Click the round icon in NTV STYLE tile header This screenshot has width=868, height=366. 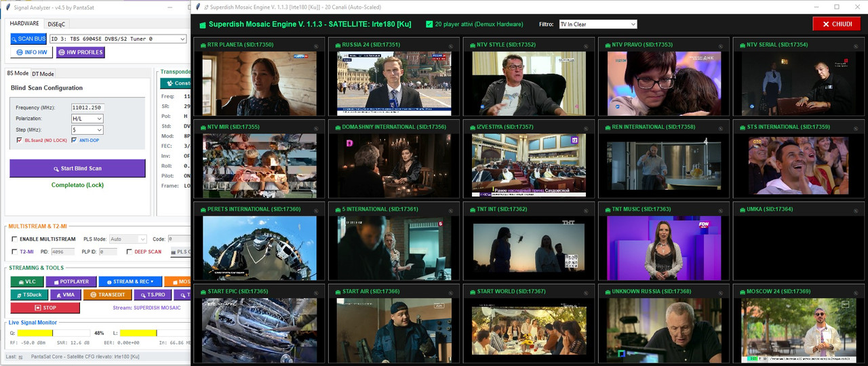[586, 46]
